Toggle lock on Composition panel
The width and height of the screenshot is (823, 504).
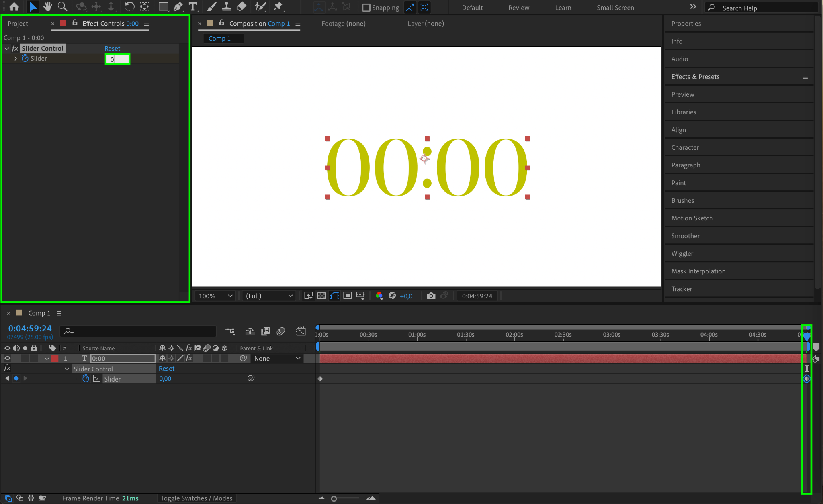point(222,23)
